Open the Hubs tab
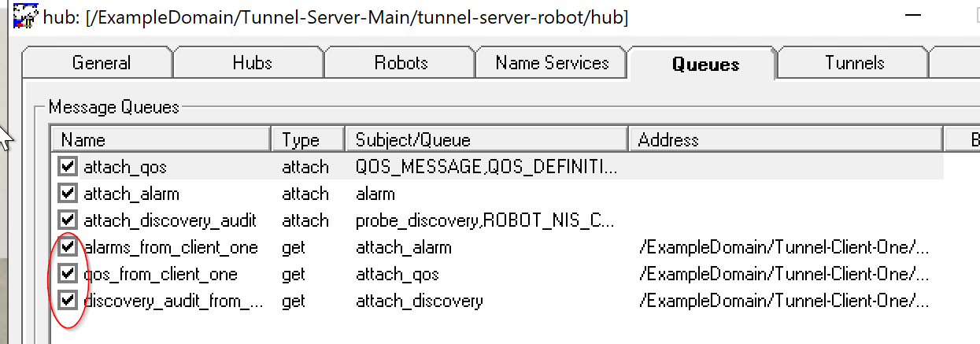The width and height of the screenshot is (980, 344). pyautogui.click(x=252, y=63)
